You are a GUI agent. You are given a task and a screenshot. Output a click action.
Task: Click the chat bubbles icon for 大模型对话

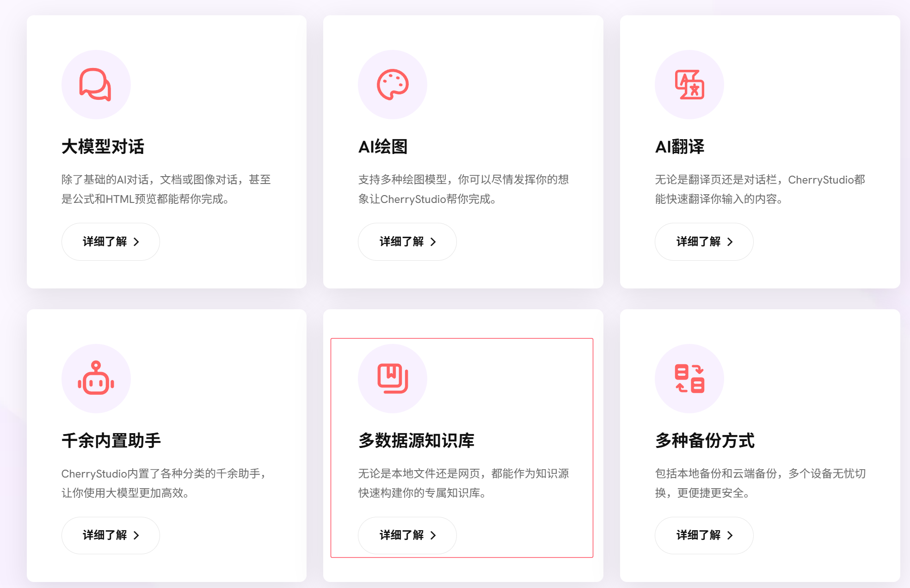click(x=96, y=85)
